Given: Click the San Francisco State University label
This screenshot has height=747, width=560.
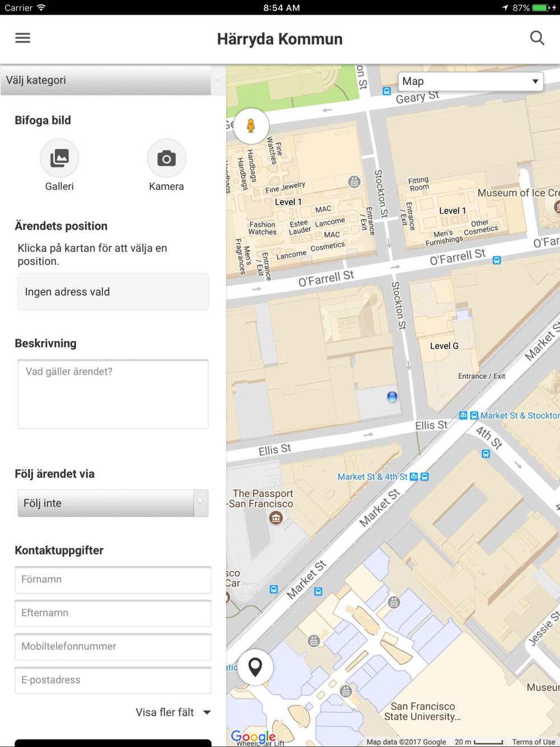Looking at the screenshot, I should coord(423,712).
